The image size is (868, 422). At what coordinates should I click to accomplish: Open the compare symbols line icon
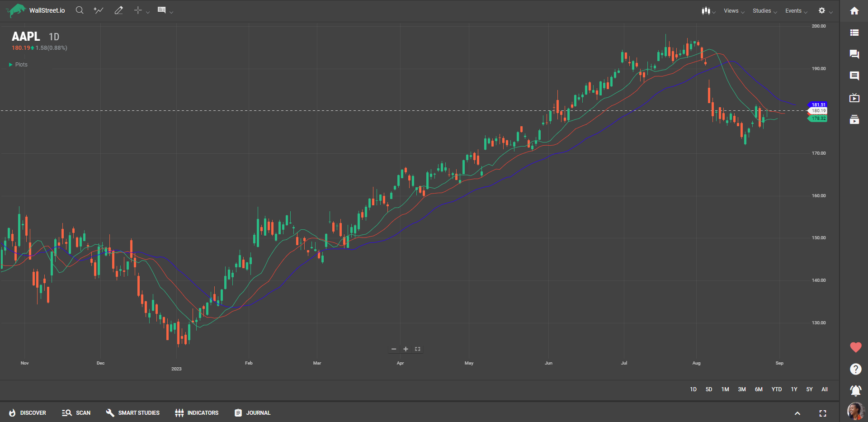pyautogui.click(x=99, y=10)
